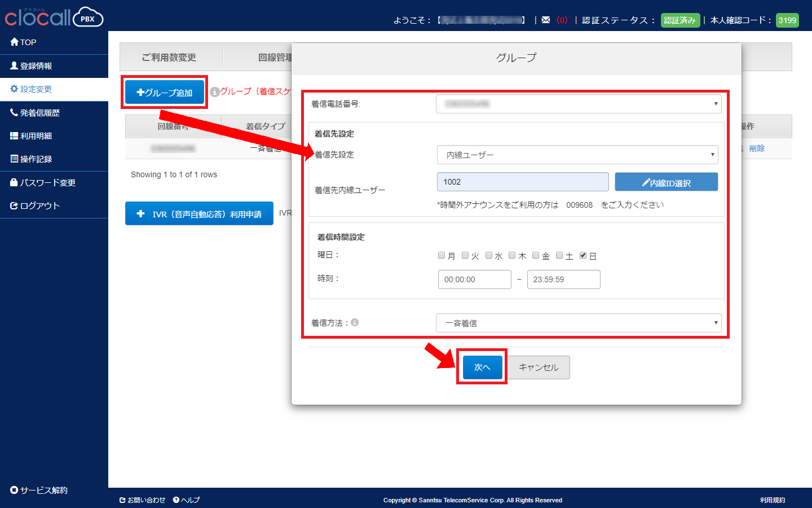Click the 認証済み status badge
The image size is (812, 508).
(680, 20)
